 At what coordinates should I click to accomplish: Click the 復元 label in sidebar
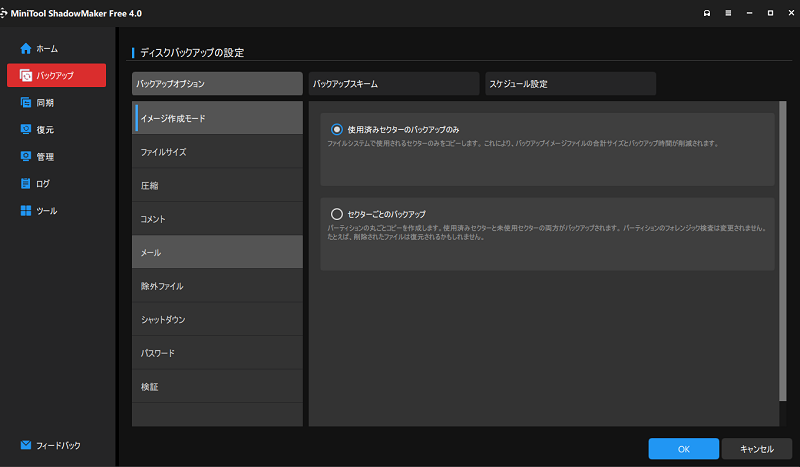[45, 130]
